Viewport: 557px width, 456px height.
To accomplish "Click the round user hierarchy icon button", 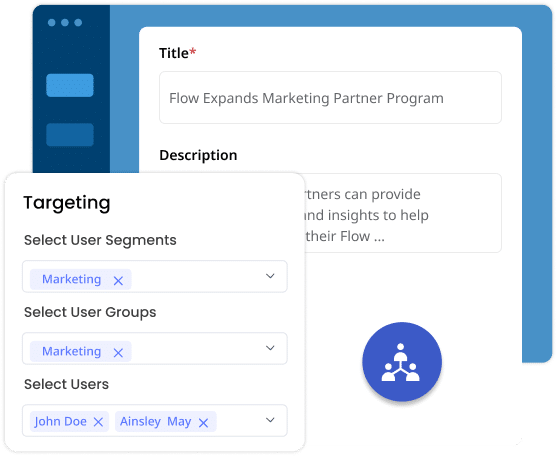I will click(x=402, y=362).
